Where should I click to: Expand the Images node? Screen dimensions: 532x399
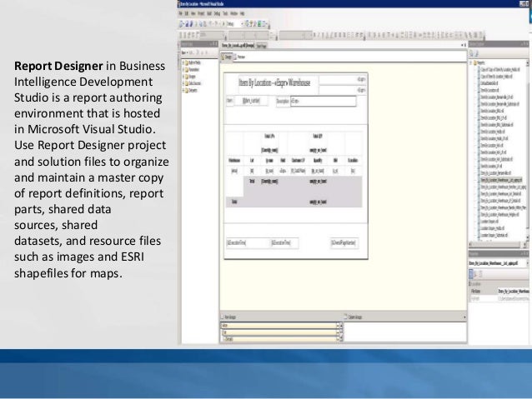pyautogui.click(x=183, y=77)
